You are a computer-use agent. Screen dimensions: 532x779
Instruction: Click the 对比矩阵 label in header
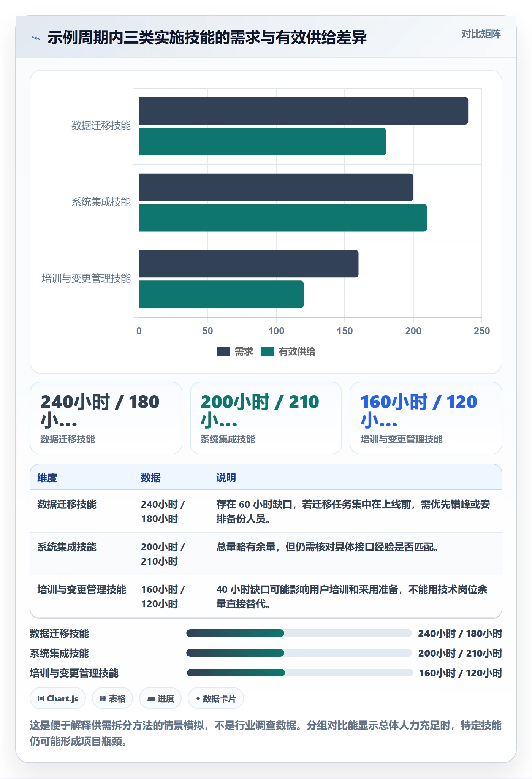(481, 34)
